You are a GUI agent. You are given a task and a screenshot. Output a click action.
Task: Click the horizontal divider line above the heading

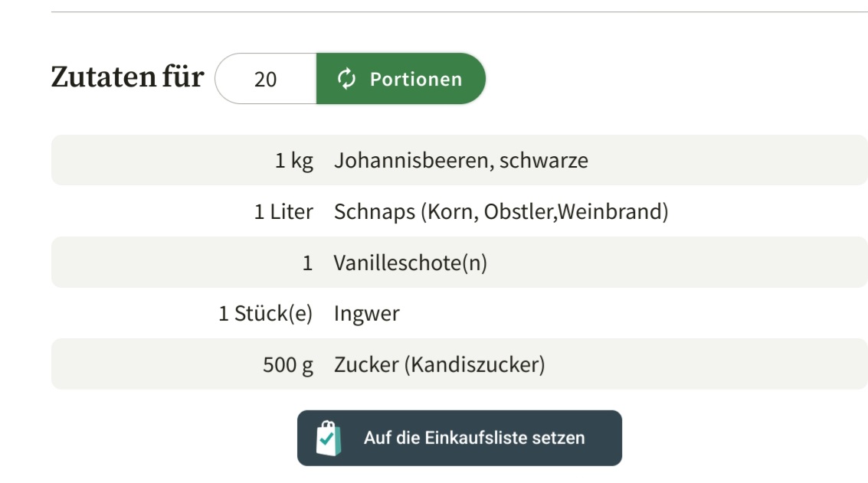(460, 12)
